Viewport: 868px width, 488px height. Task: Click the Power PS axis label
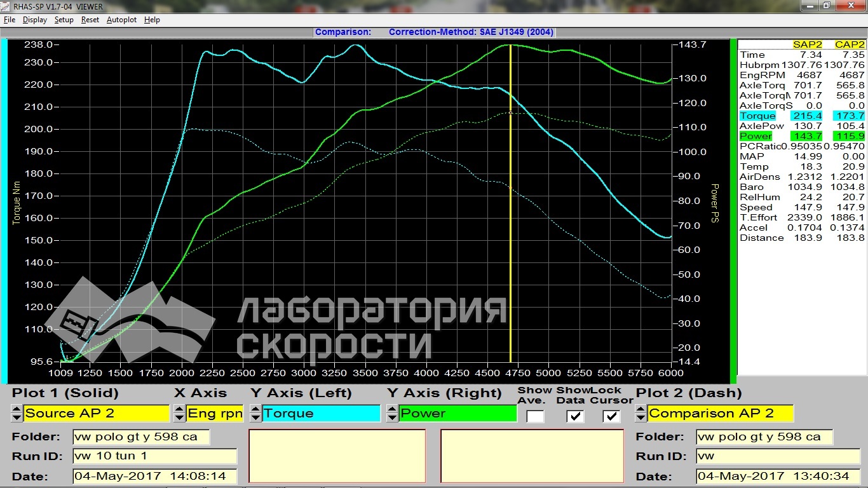pos(714,203)
